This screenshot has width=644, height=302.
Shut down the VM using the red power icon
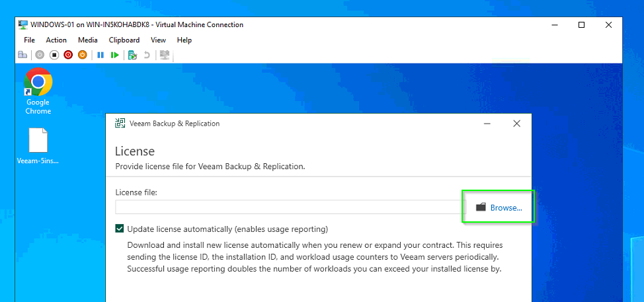[x=68, y=55]
